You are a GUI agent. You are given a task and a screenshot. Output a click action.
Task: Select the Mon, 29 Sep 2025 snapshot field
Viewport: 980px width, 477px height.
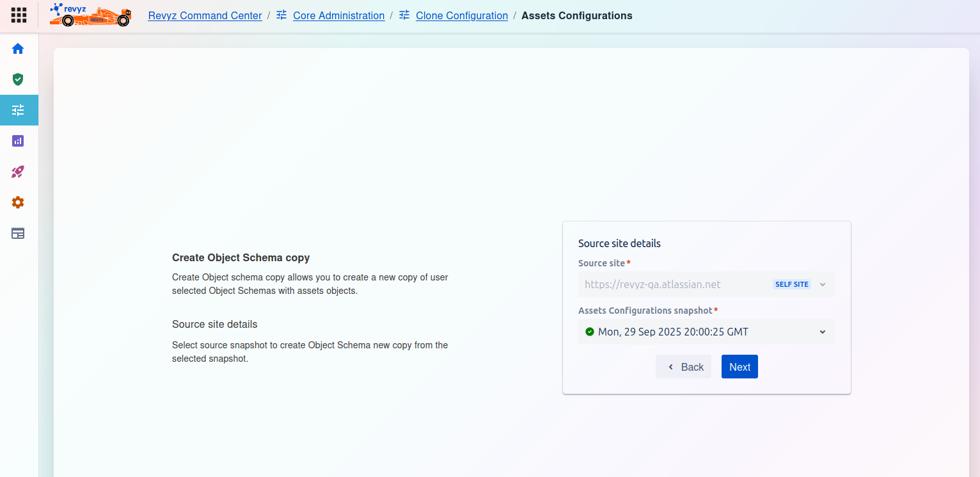[673, 332]
